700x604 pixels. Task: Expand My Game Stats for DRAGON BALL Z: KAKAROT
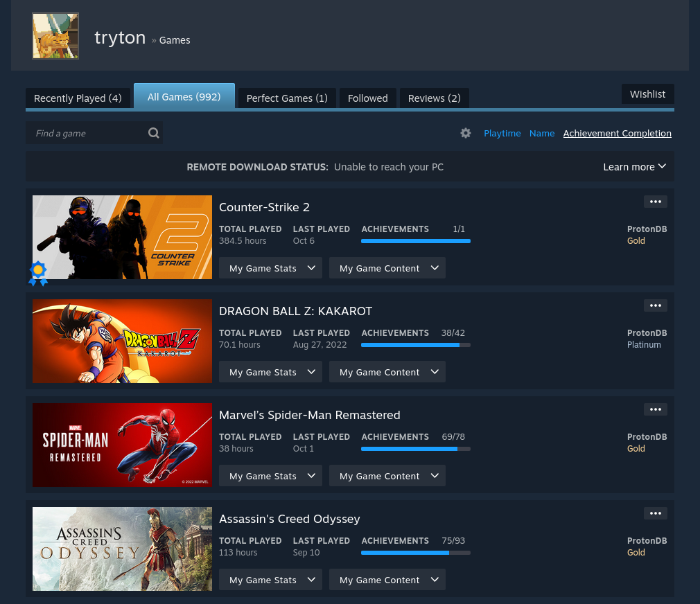270,372
